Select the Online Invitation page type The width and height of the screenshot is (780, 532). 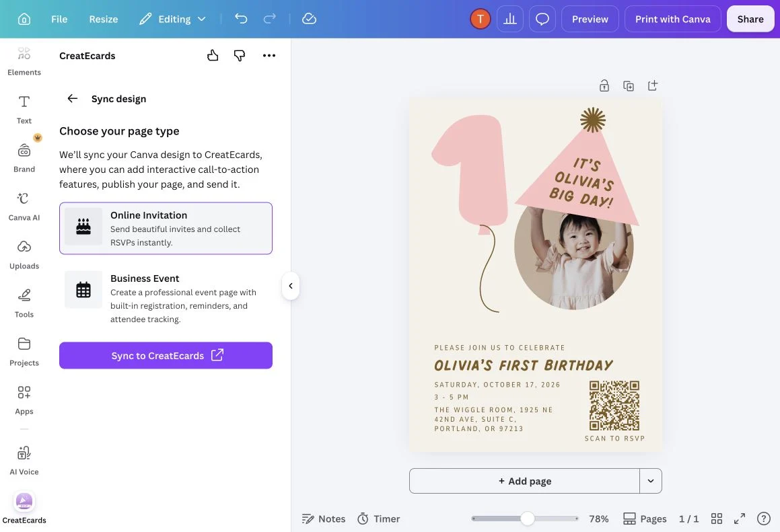(x=166, y=228)
